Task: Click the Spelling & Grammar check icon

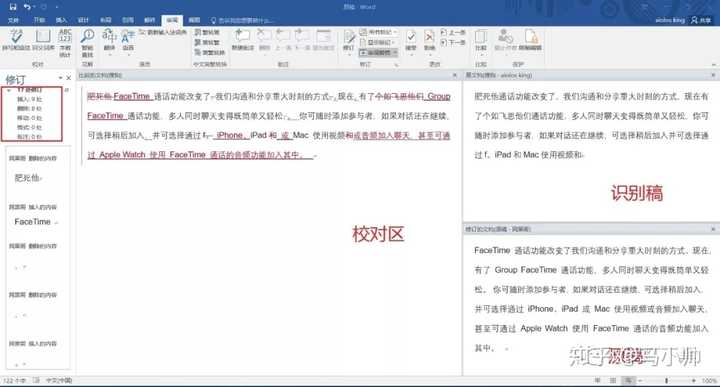Action: (x=16, y=39)
